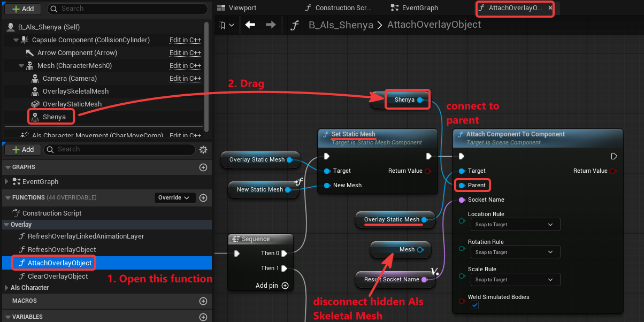Collapse the Capsule Component tree node

[x=15, y=40]
